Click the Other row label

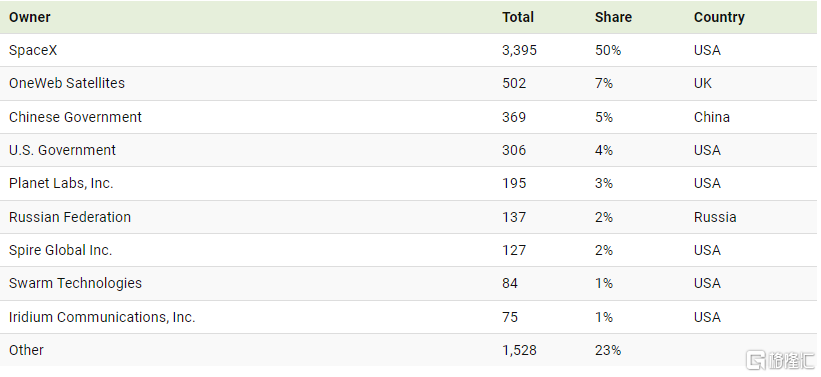pos(26,350)
